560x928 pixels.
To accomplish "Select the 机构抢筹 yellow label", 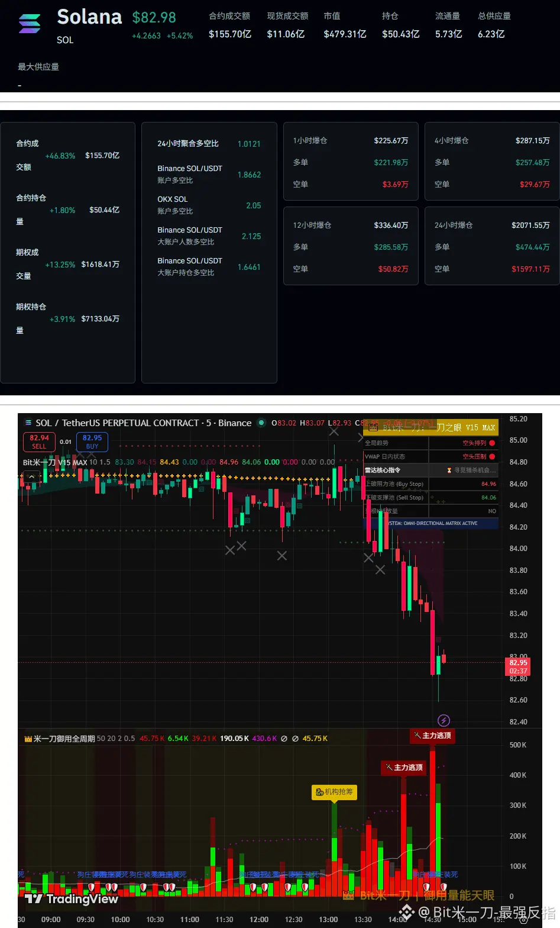I will tap(334, 792).
